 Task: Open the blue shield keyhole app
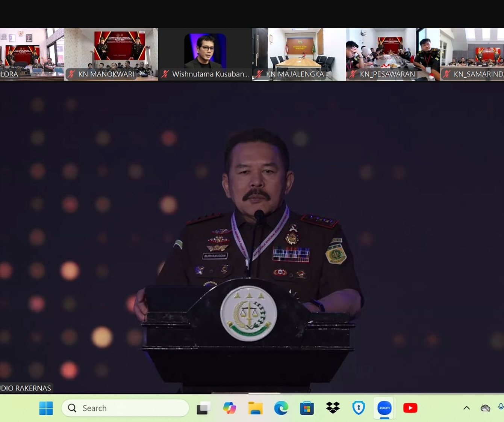pos(359,408)
